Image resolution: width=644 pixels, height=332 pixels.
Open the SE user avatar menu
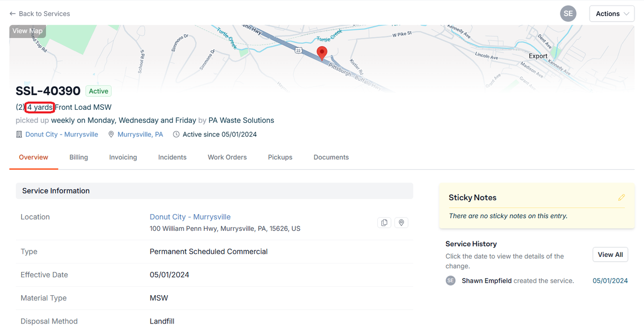568,14
